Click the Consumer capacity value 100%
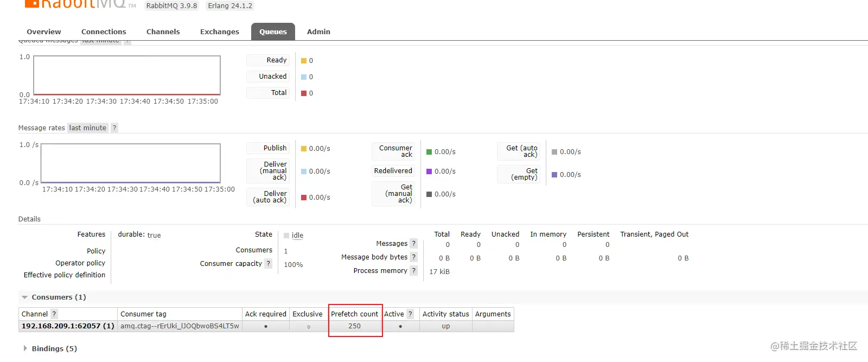This screenshot has width=868, height=362. (x=293, y=265)
